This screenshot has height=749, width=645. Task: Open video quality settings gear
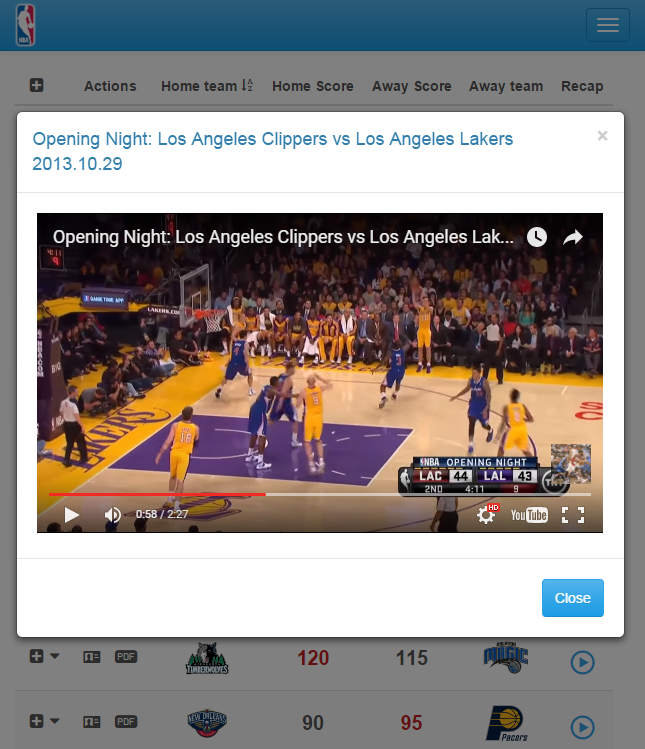(x=487, y=515)
